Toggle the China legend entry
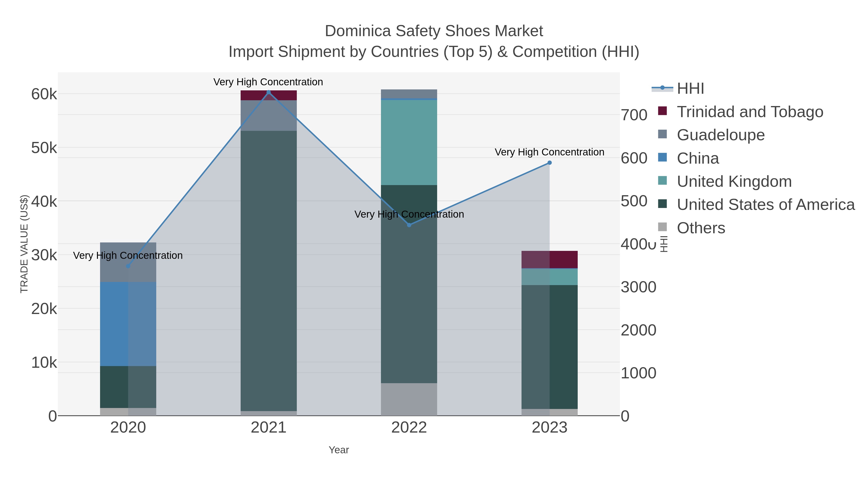 click(688, 158)
